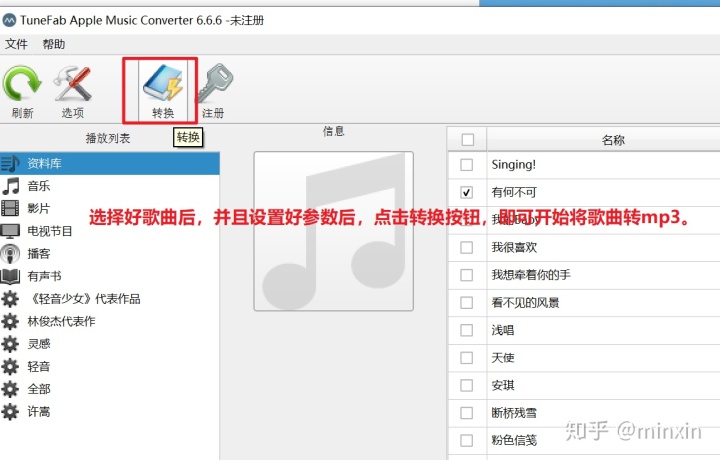Check the box for 安琪
720x460 pixels.
coord(467,385)
